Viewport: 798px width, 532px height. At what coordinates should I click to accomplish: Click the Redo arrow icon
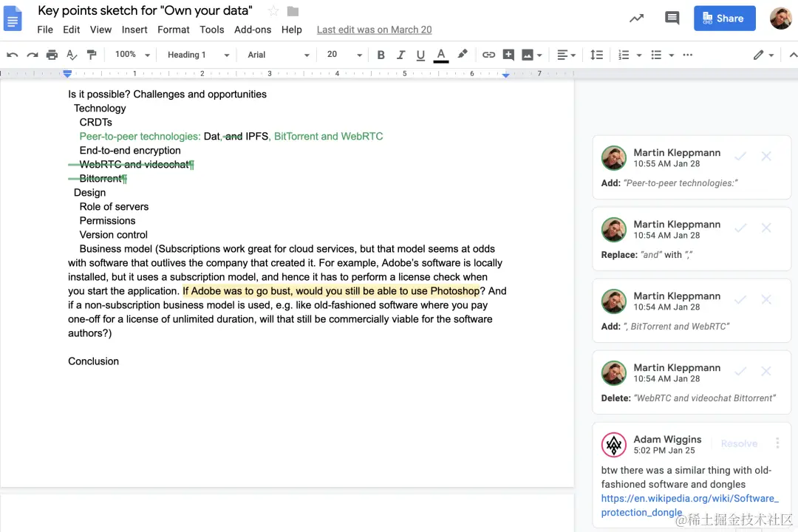[32, 55]
